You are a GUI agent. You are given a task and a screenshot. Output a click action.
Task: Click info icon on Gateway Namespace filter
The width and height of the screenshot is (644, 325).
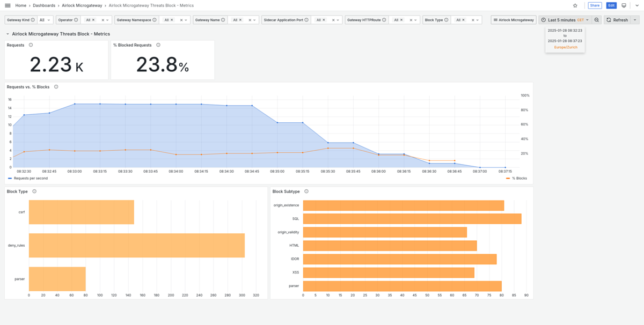pos(155,20)
